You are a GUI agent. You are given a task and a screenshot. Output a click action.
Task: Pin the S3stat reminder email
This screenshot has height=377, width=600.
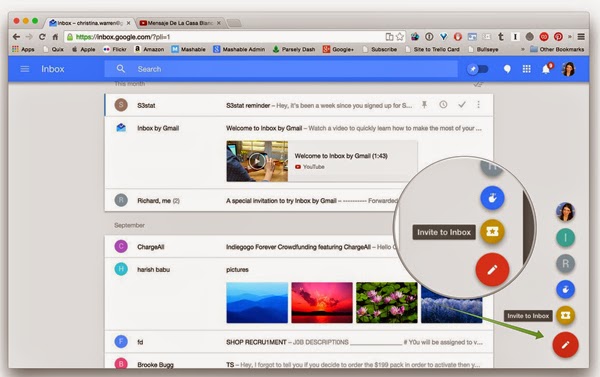click(x=424, y=104)
